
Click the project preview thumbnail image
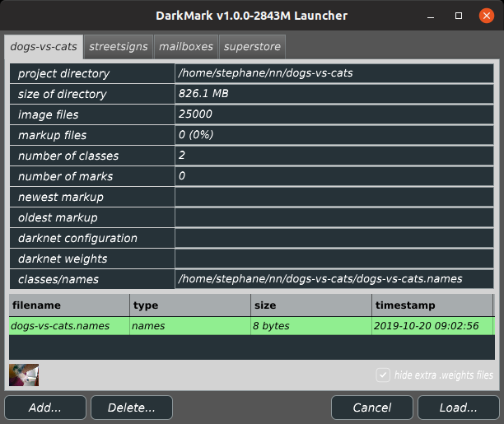coord(24,375)
